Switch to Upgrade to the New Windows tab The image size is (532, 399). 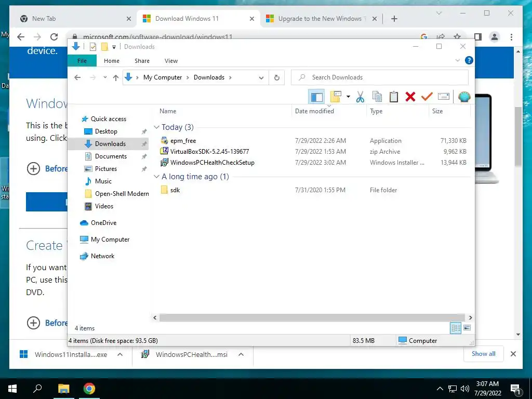pos(321,19)
